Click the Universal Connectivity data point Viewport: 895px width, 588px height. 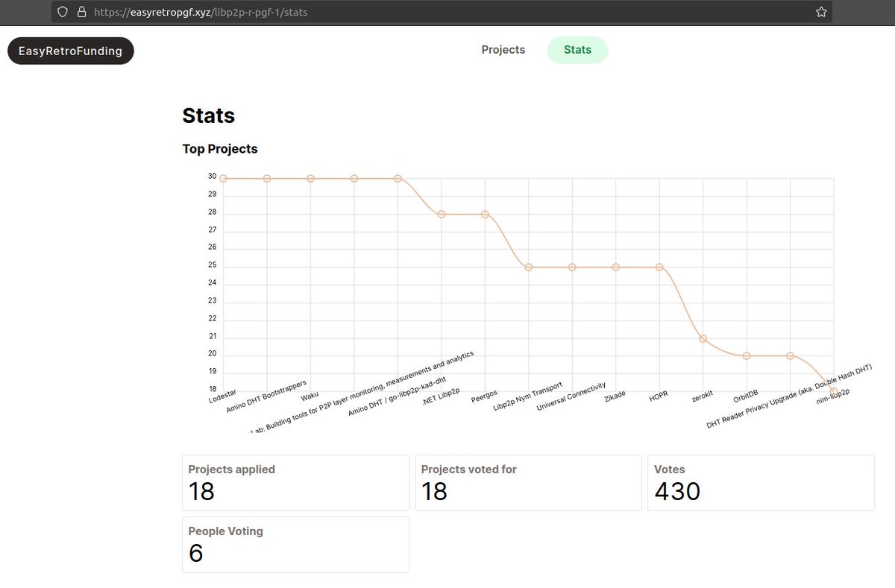point(572,267)
